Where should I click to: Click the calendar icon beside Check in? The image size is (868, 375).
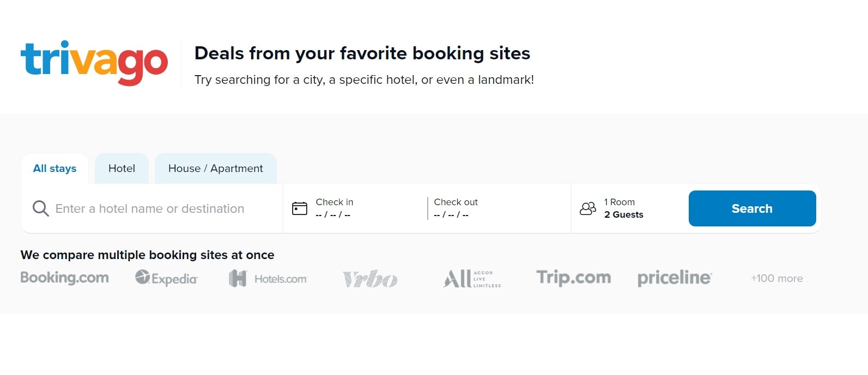pos(299,208)
